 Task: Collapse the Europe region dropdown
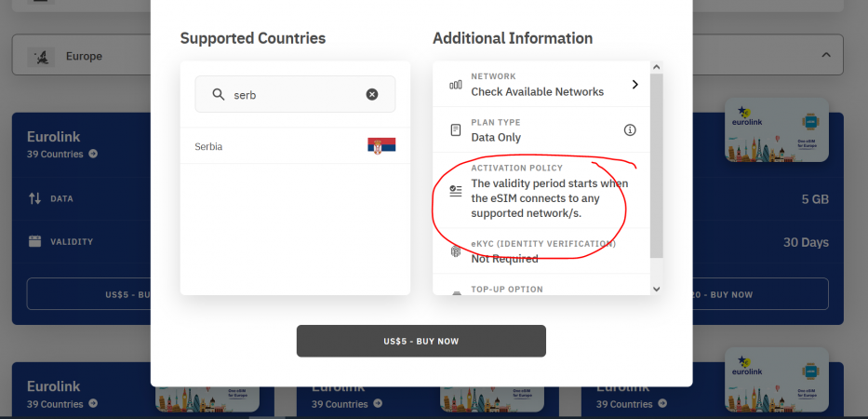pyautogui.click(x=826, y=55)
